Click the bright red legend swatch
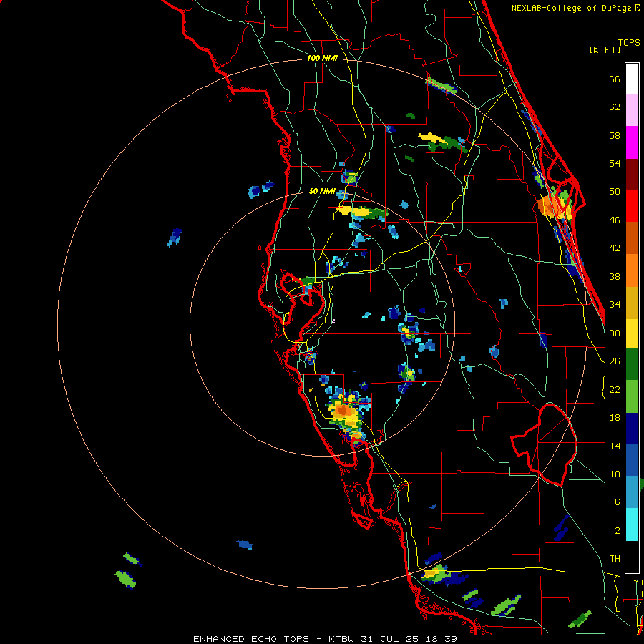Screen dimensions: 644x644 632,206
